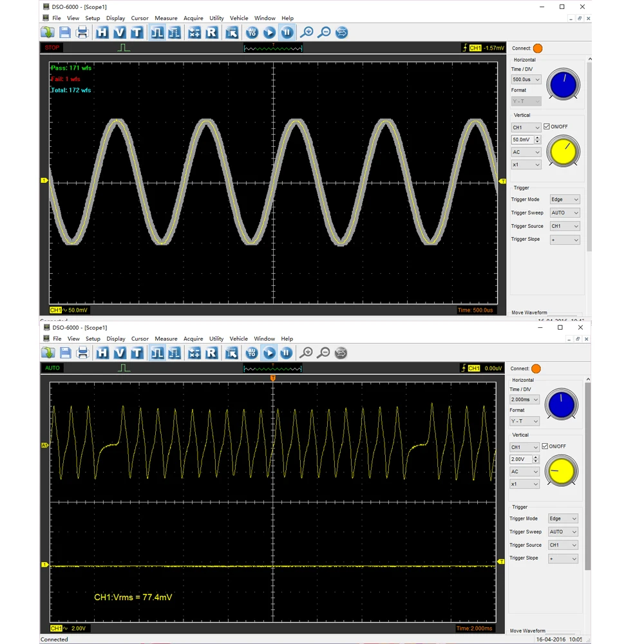Image resolution: width=644 pixels, height=644 pixels.
Task: Open Time/DIV 500.0us dropdown in top window
Action: click(526, 79)
